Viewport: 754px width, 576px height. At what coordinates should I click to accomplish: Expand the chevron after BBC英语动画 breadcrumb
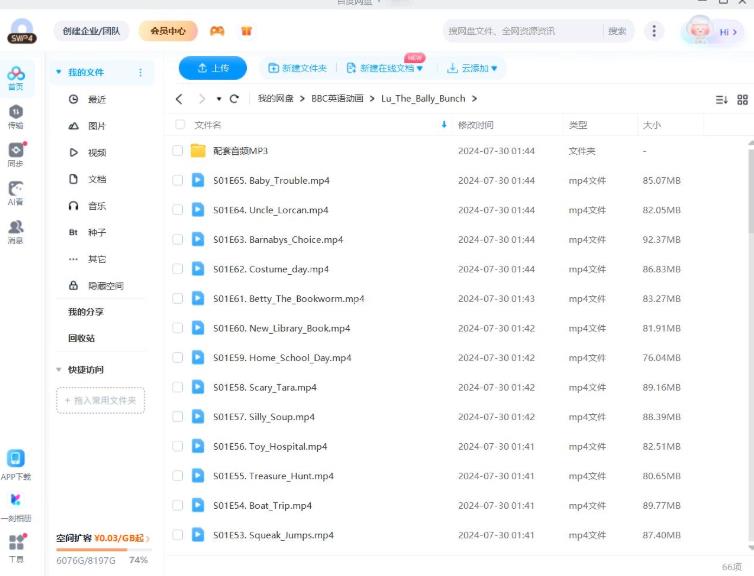pos(372,99)
